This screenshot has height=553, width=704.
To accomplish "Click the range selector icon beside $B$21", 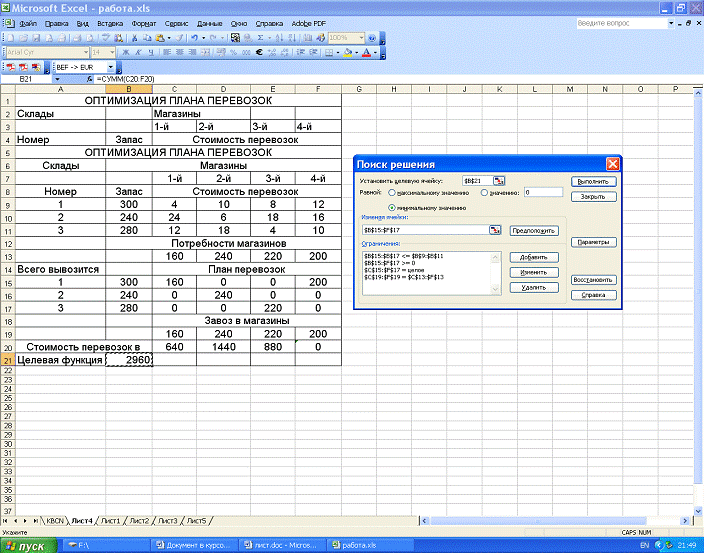I will (x=499, y=180).
